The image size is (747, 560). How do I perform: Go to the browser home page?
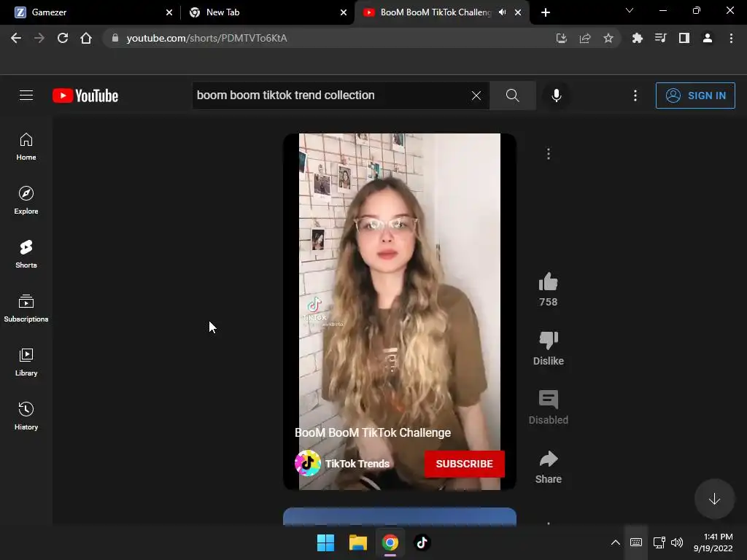pyautogui.click(x=86, y=38)
